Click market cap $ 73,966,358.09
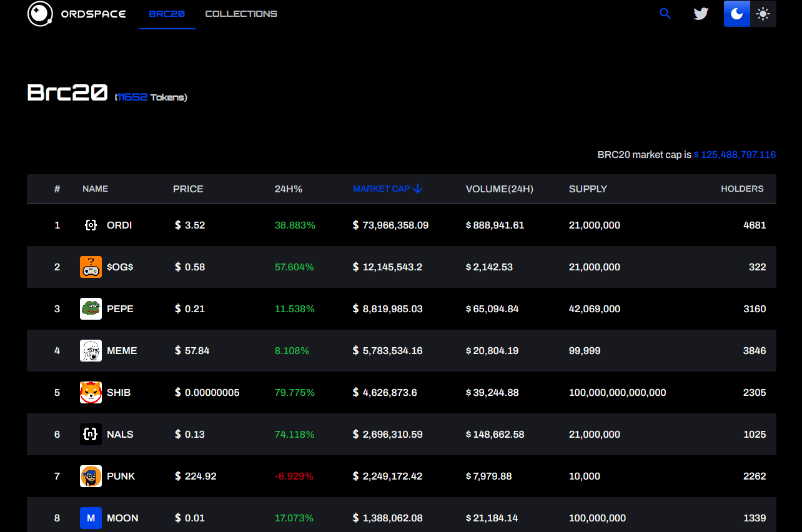Screen dimensions: 802x532 390,225
